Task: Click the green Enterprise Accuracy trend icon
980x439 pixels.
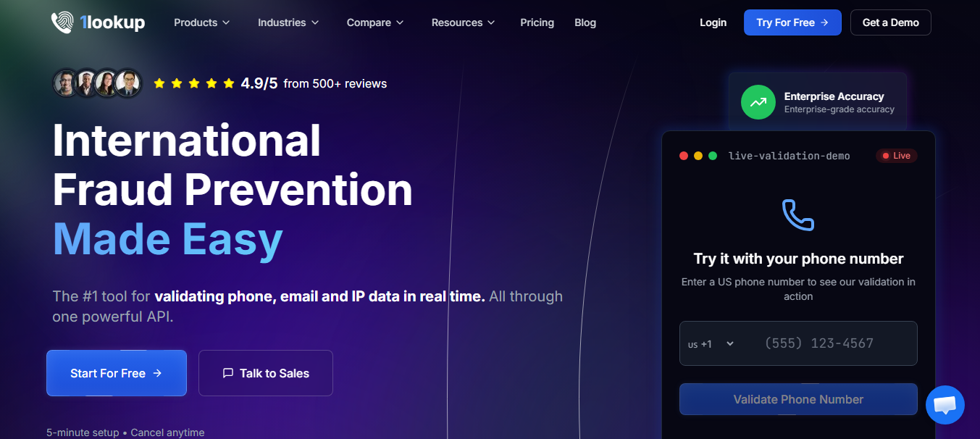Action: click(x=758, y=102)
